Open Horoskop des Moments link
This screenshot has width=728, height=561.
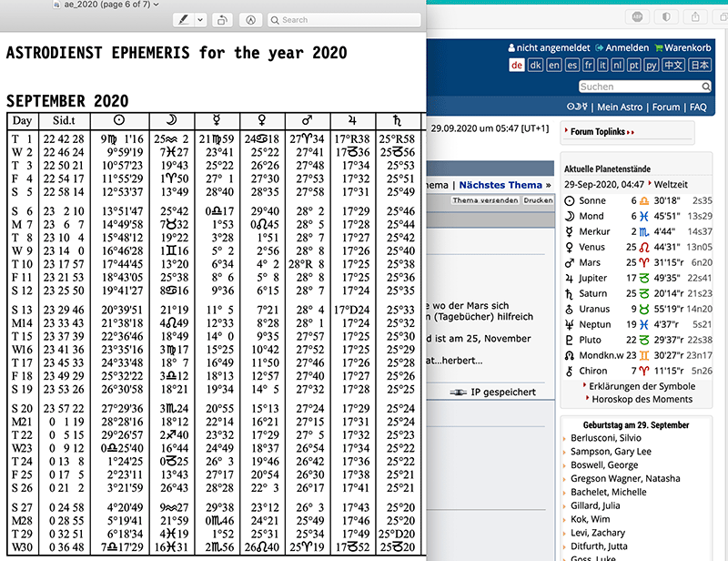[642, 399]
